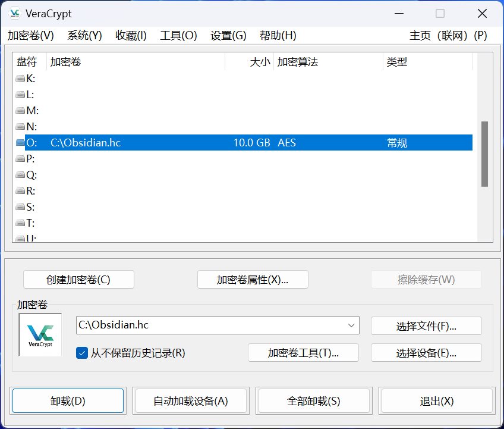Open the 工具(O) menu
504x429 pixels.
point(178,36)
